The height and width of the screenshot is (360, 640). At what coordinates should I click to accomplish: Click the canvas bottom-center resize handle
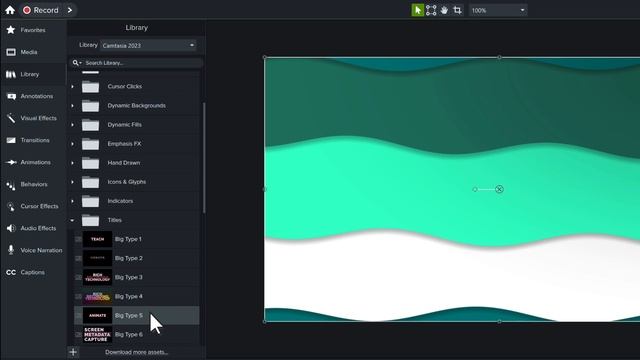pos(499,322)
